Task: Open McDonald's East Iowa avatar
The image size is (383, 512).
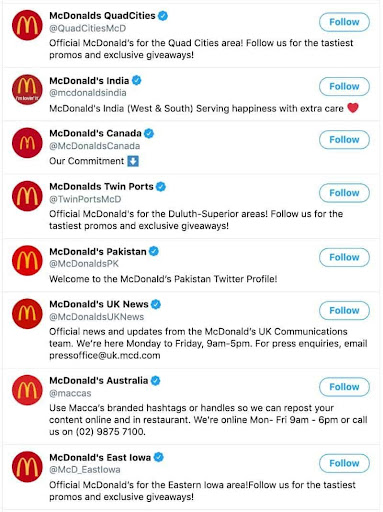Action: click(27, 466)
